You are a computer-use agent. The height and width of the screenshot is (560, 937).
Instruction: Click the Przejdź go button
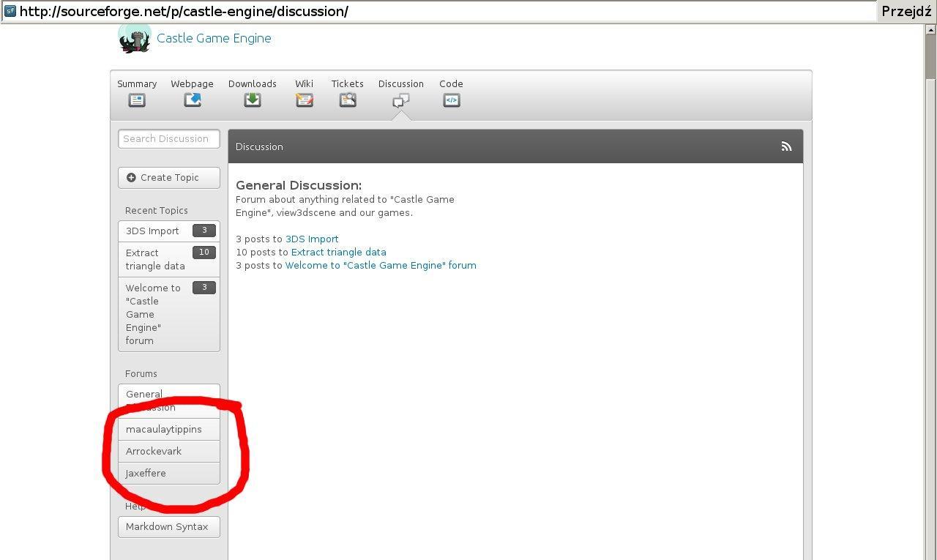click(906, 11)
